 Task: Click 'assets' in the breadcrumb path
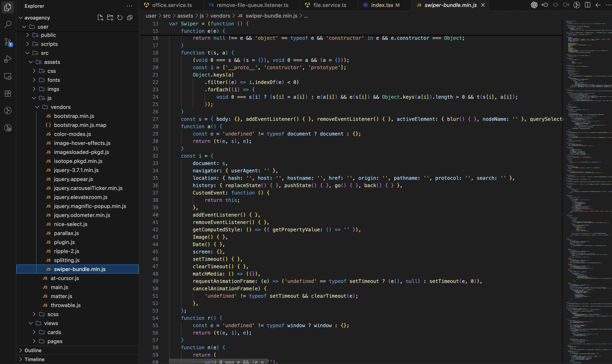(x=185, y=16)
